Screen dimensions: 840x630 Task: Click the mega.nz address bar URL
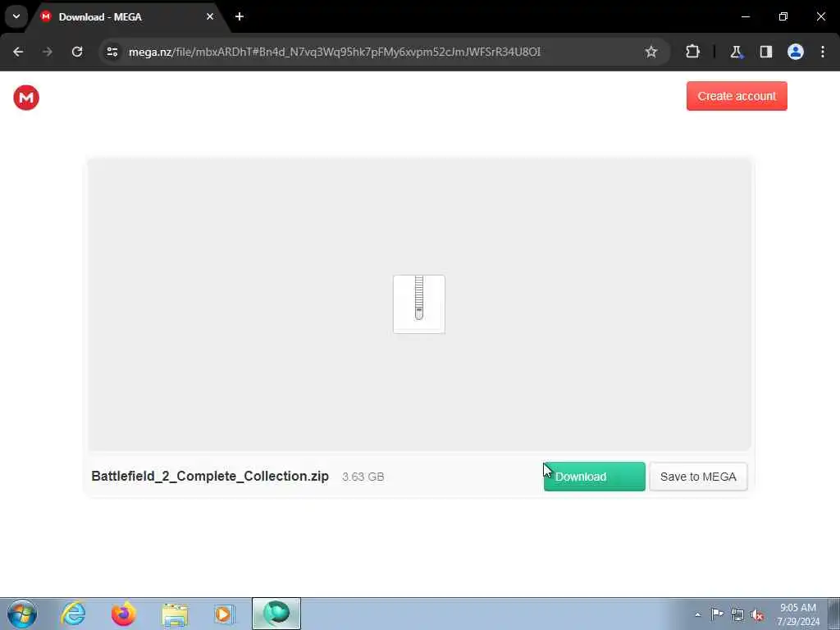(x=335, y=52)
